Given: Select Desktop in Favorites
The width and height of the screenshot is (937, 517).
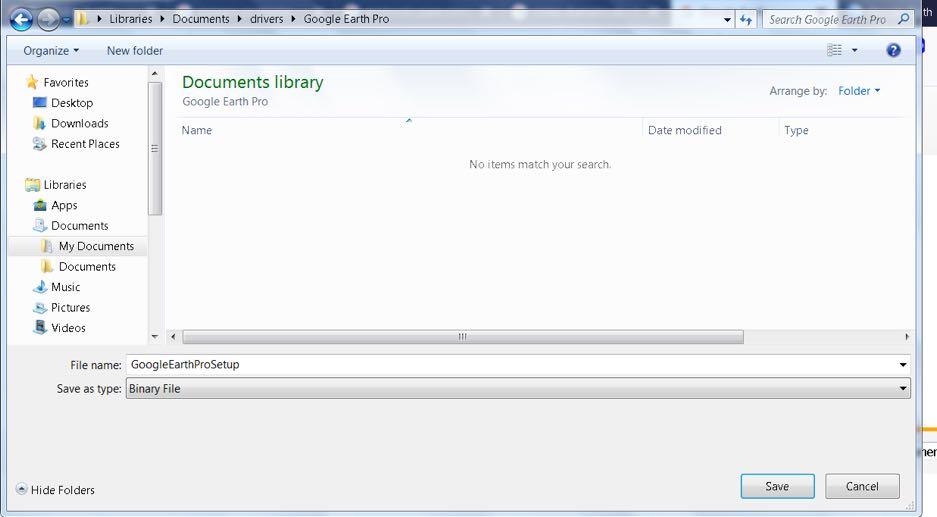Looking at the screenshot, I should click(x=72, y=103).
